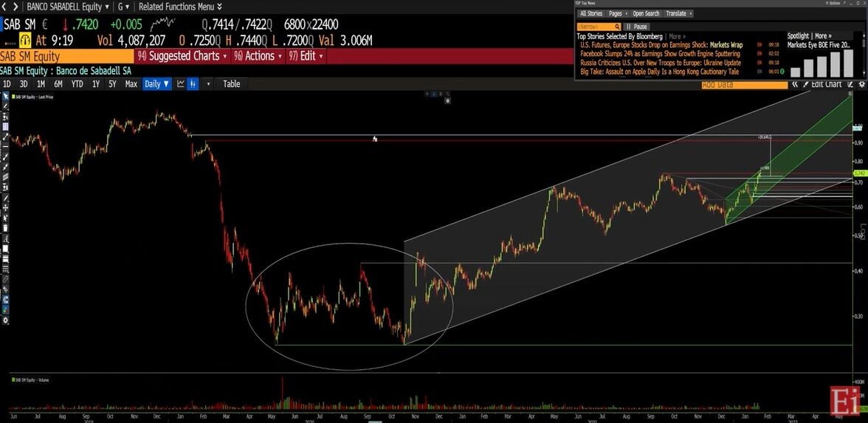Open Big Take Apple Daily headline

[659, 72]
